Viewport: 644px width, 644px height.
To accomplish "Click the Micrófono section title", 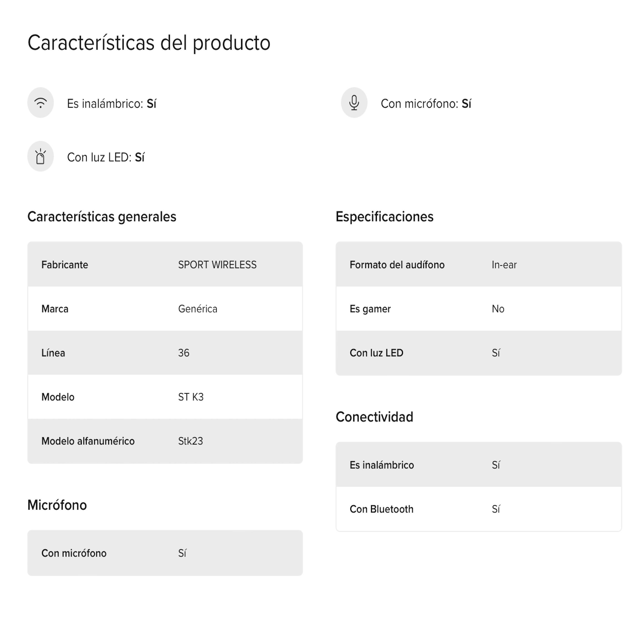I will tap(57, 505).
